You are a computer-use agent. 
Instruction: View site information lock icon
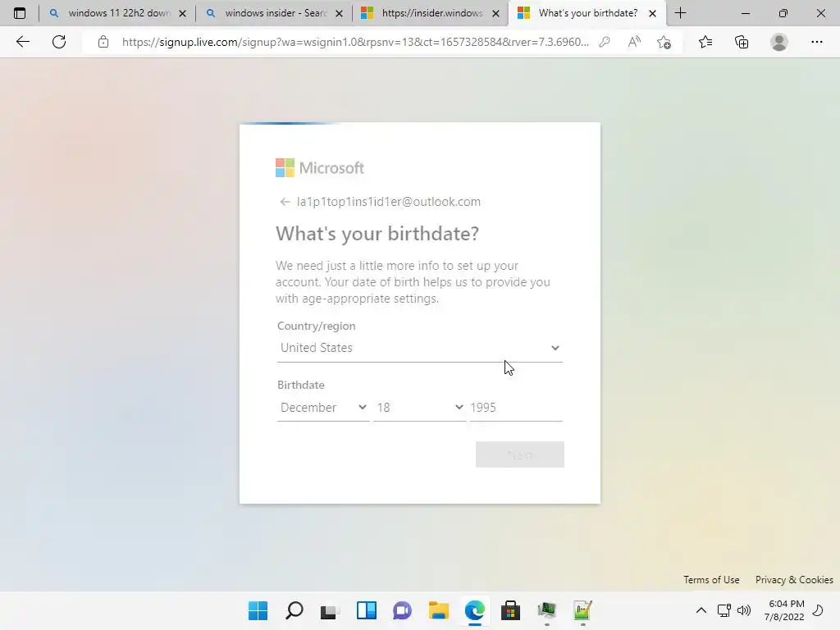pyautogui.click(x=103, y=42)
